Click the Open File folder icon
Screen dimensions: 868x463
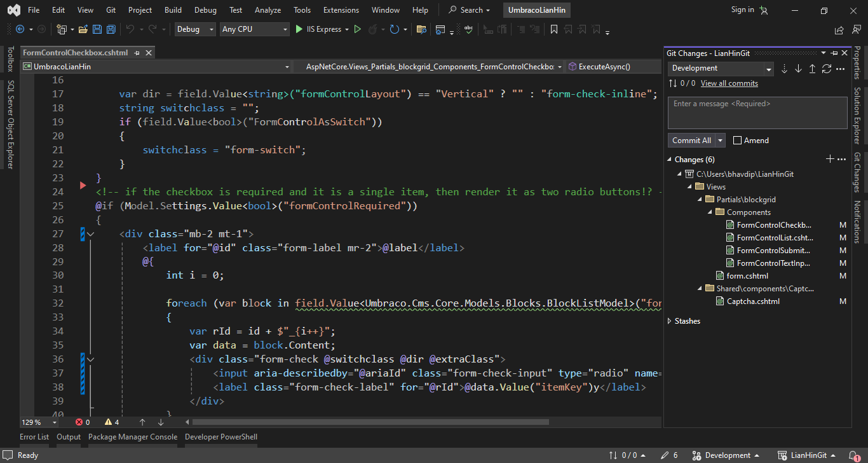tap(83, 29)
